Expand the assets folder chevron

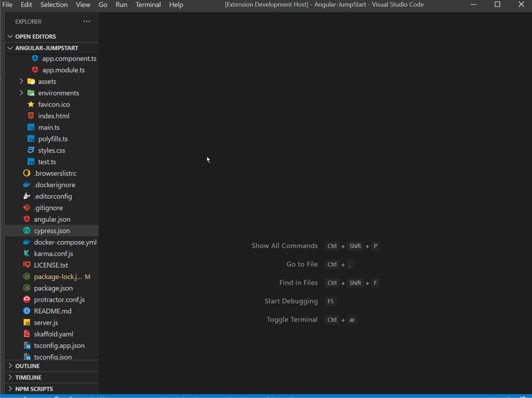(22, 81)
